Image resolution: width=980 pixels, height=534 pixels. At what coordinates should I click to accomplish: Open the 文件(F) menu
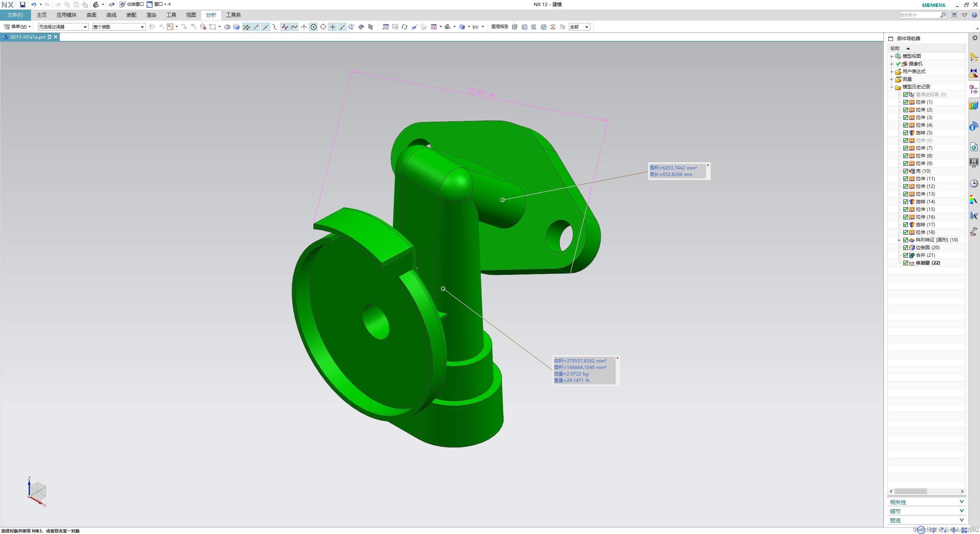15,15
